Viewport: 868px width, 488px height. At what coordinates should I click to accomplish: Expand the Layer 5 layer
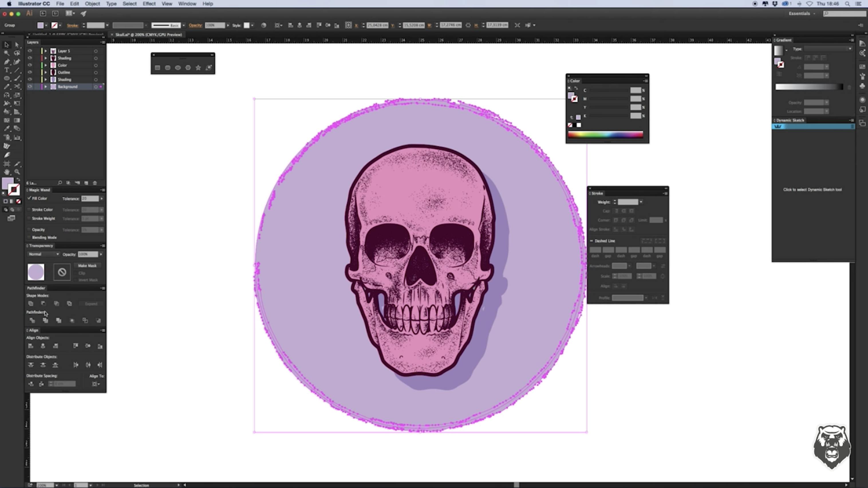pos(46,51)
